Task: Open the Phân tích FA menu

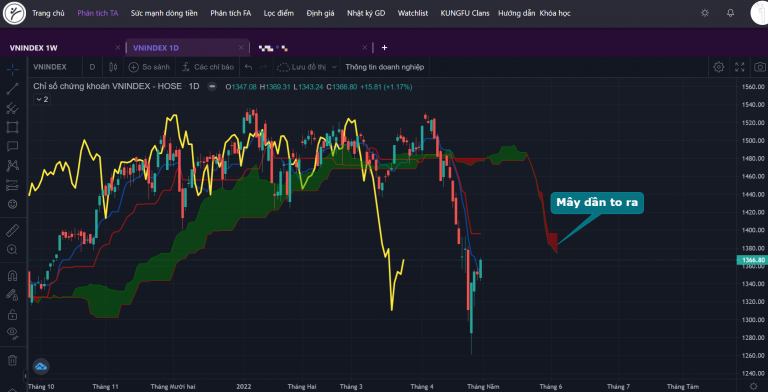Action: [x=231, y=13]
